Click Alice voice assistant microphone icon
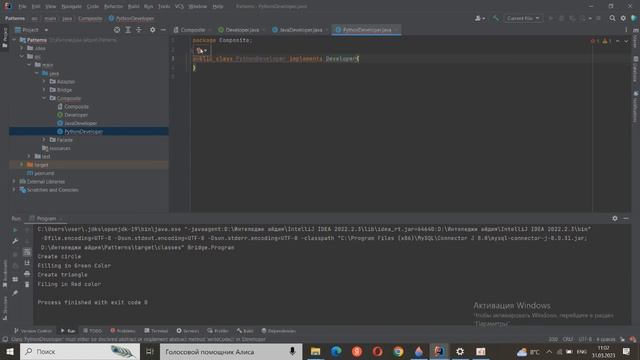 tap(292, 351)
